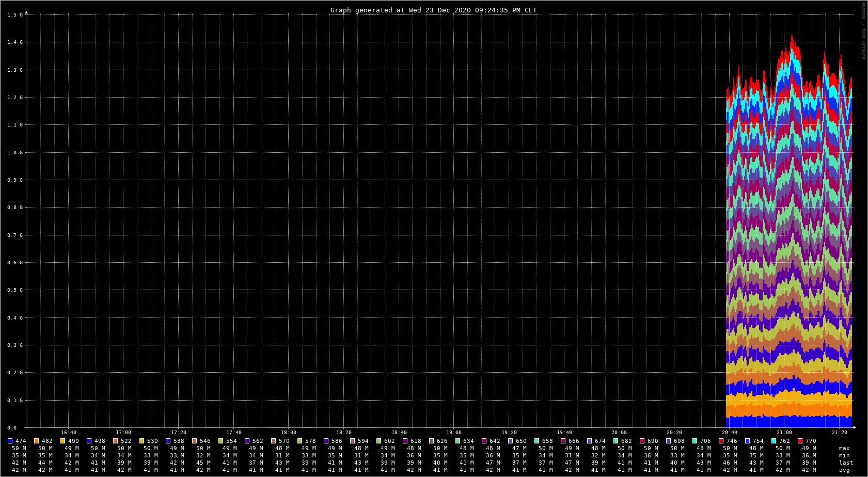The height and width of the screenshot is (477, 868).
Task: Select the legend color box beside 490
Action: coord(62,441)
